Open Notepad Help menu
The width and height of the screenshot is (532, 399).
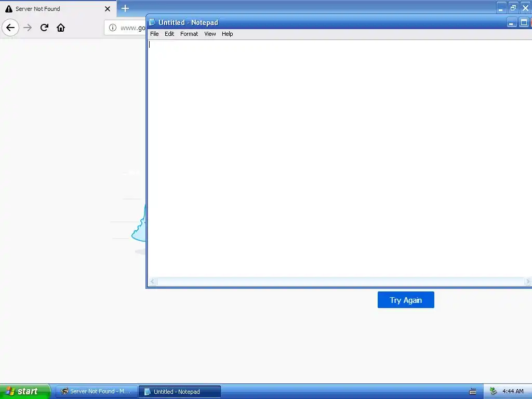pos(228,34)
